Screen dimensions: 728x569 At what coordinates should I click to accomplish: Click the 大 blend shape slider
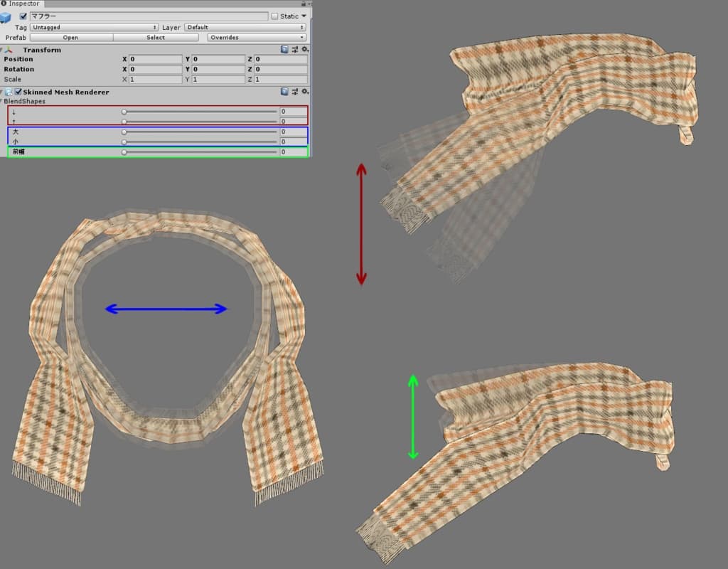pyautogui.click(x=200, y=132)
